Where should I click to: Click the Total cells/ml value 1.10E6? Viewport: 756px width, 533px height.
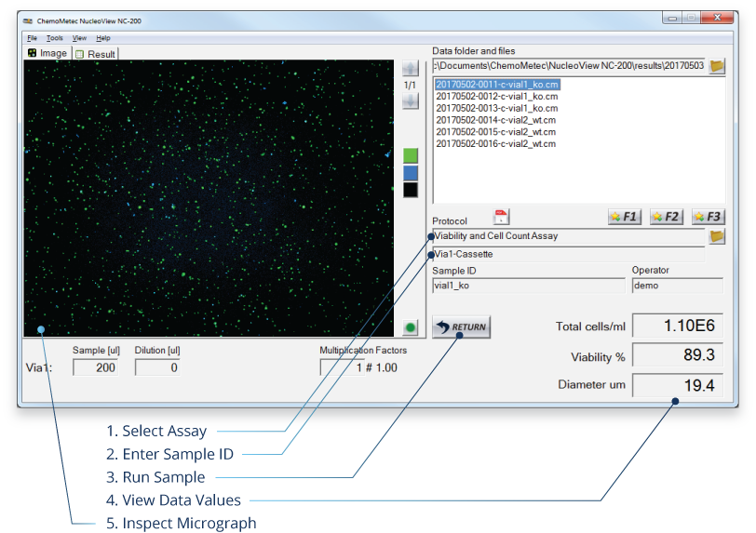pos(678,326)
